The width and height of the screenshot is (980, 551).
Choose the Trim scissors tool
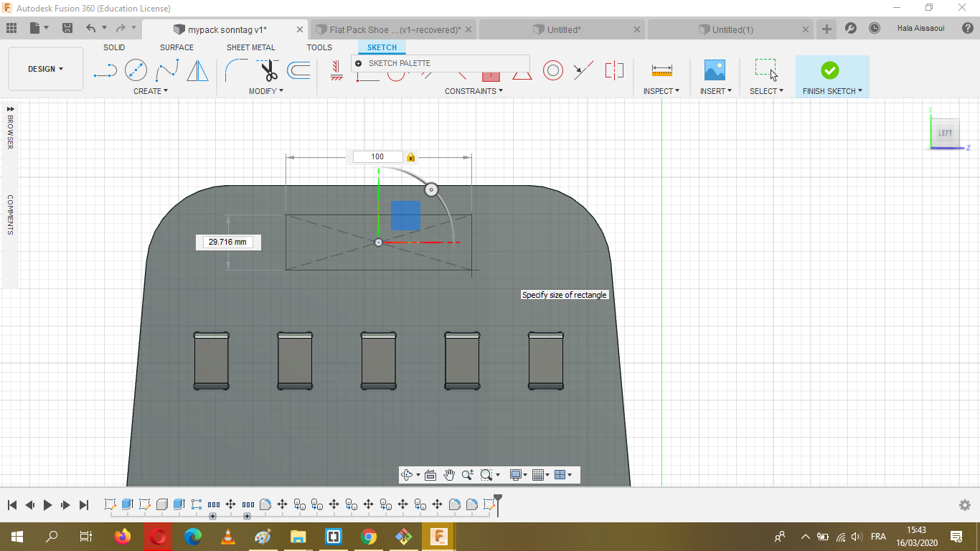(268, 70)
